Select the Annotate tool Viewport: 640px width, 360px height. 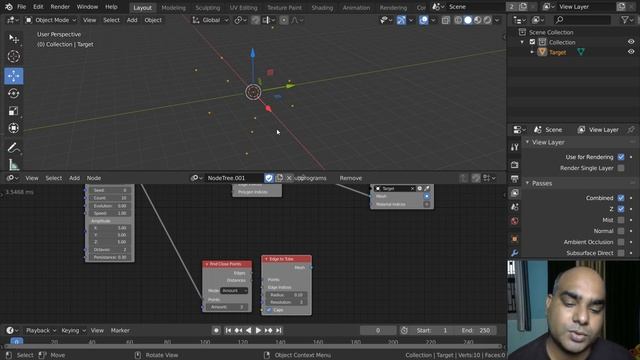coord(13,148)
